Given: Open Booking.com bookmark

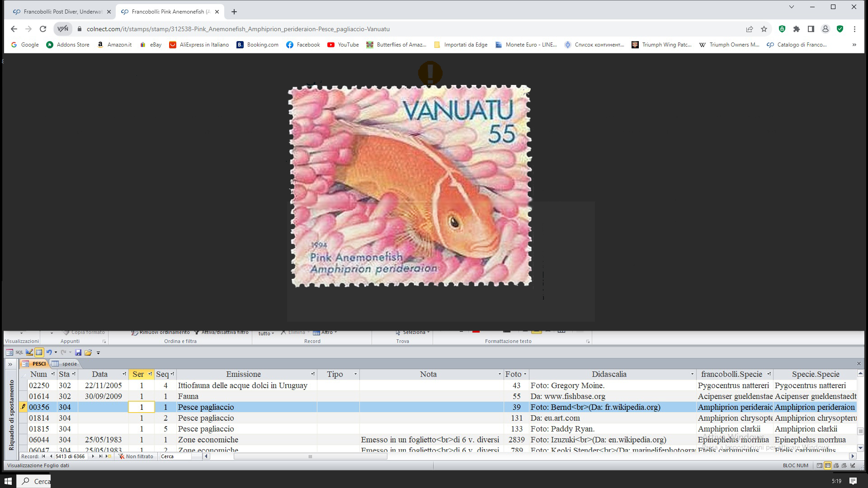Looking at the screenshot, I should [258, 45].
